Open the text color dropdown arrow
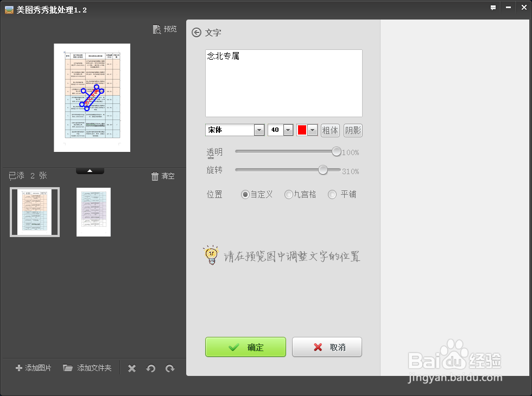Screen dimensions: 532x396 (312, 130)
